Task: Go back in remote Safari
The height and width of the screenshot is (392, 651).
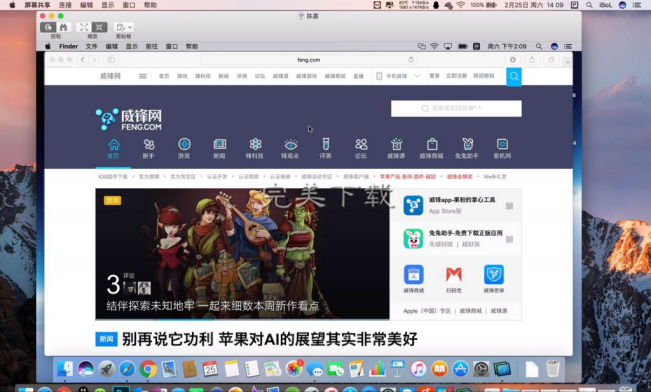Action: point(83,60)
